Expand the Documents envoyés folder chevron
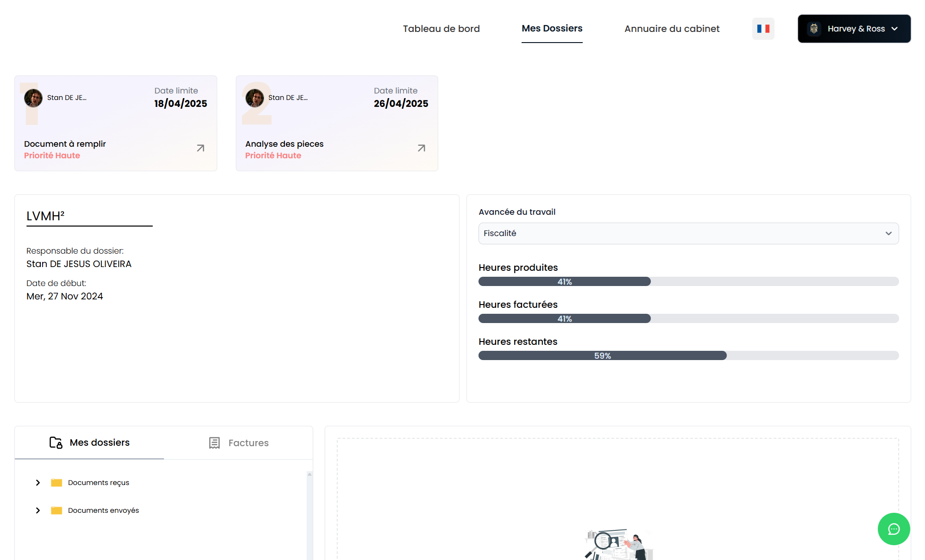 (x=38, y=510)
